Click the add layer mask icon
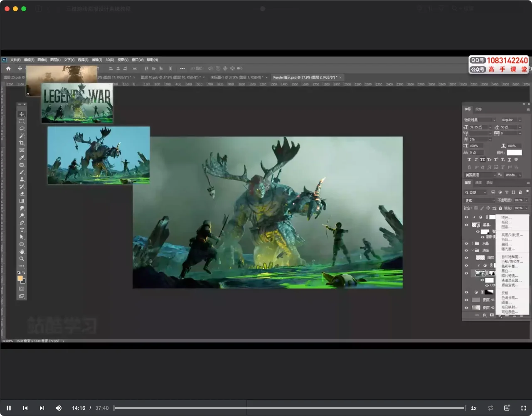Screen dimensions: 532x416 tap(492, 315)
